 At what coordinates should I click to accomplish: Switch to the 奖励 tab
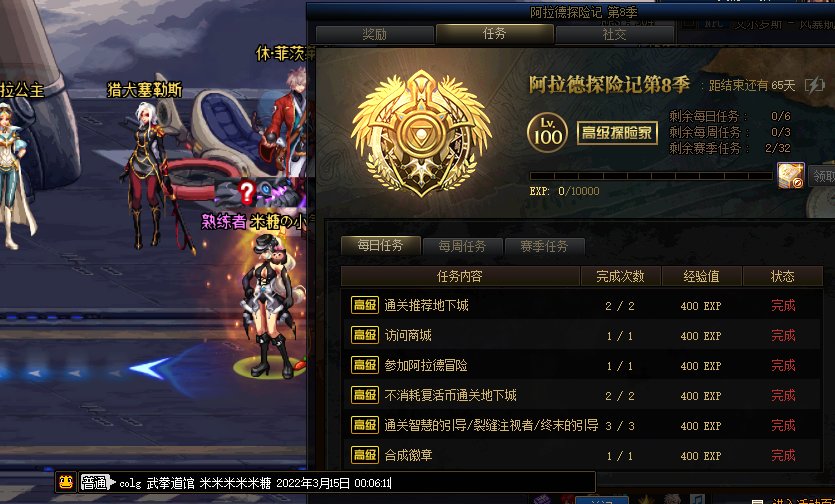(375, 35)
